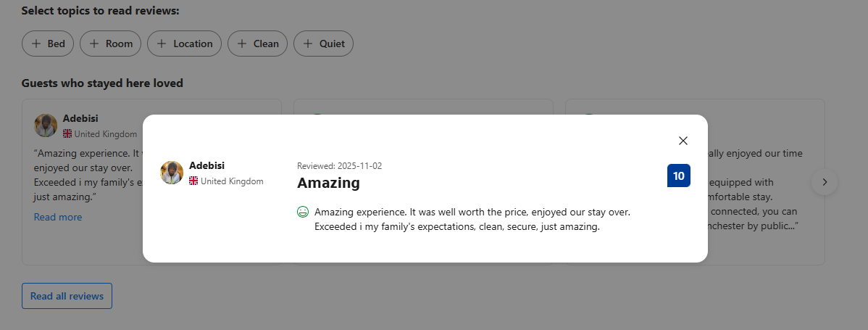Image resolution: width=868 pixels, height=330 pixels.
Task: Select the Quiet topic filter
Action: click(323, 44)
